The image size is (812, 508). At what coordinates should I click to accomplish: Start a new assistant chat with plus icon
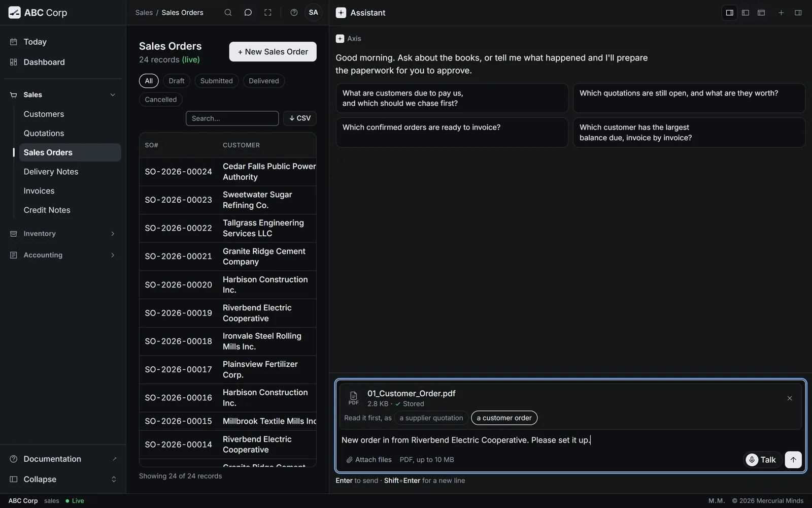point(781,13)
